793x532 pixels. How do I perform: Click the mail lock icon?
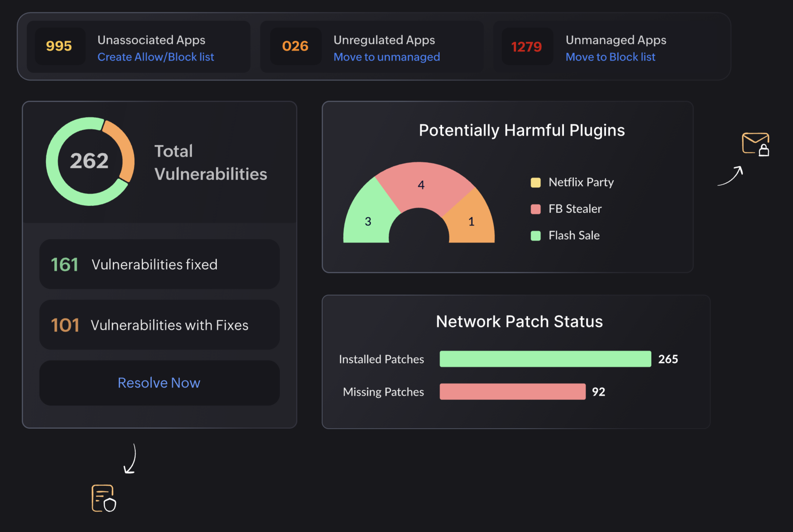pos(756,144)
